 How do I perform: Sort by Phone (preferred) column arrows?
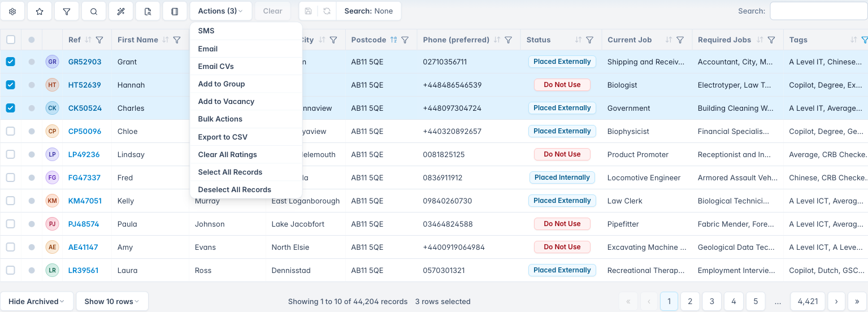coord(497,40)
